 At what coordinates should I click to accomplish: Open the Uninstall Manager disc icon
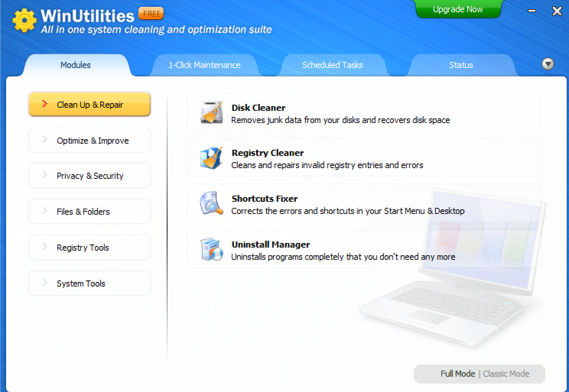click(211, 249)
